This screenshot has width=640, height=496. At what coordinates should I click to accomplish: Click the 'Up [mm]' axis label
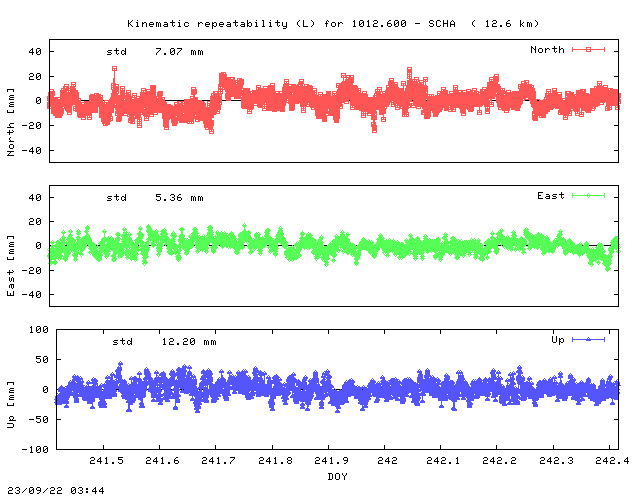pos(11,405)
